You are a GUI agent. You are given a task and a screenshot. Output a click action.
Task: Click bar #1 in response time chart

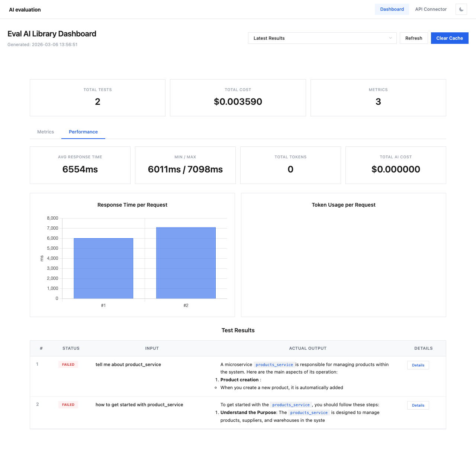pos(103,268)
